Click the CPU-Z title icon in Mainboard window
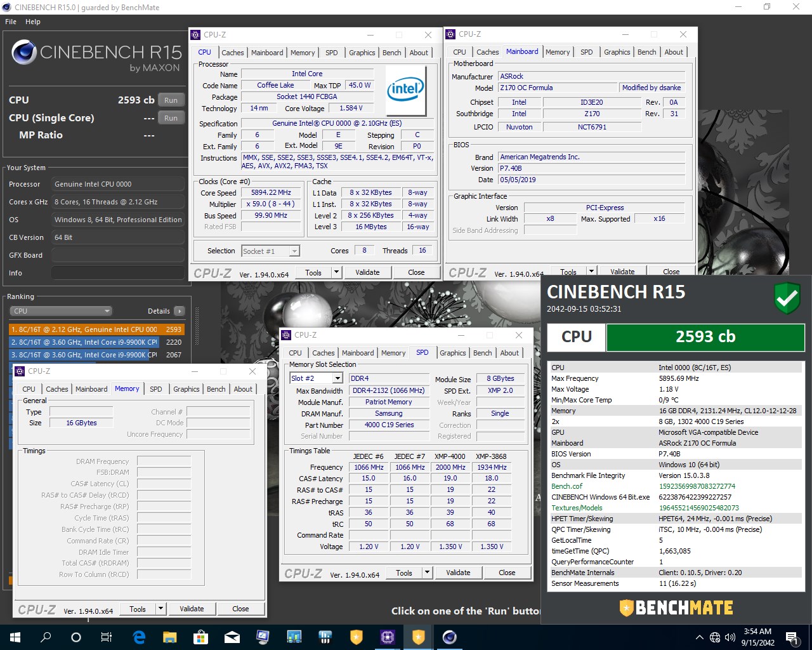The image size is (812, 650). coord(451,34)
